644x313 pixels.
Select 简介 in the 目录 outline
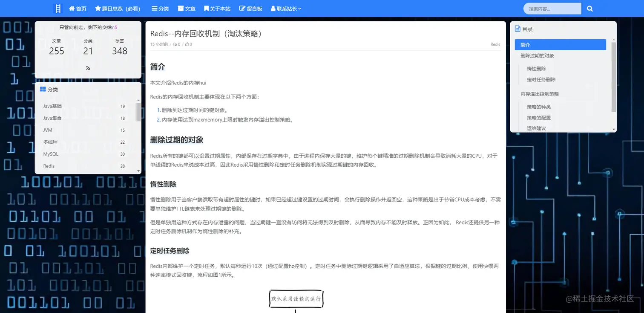click(560, 44)
